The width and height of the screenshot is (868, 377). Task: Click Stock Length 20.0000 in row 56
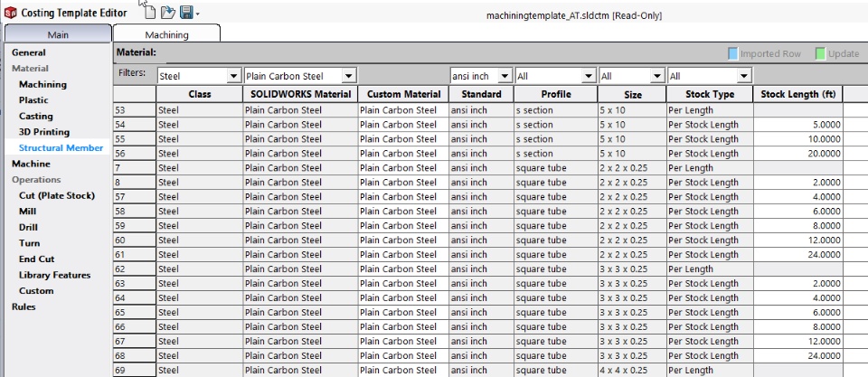coord(797,154)
